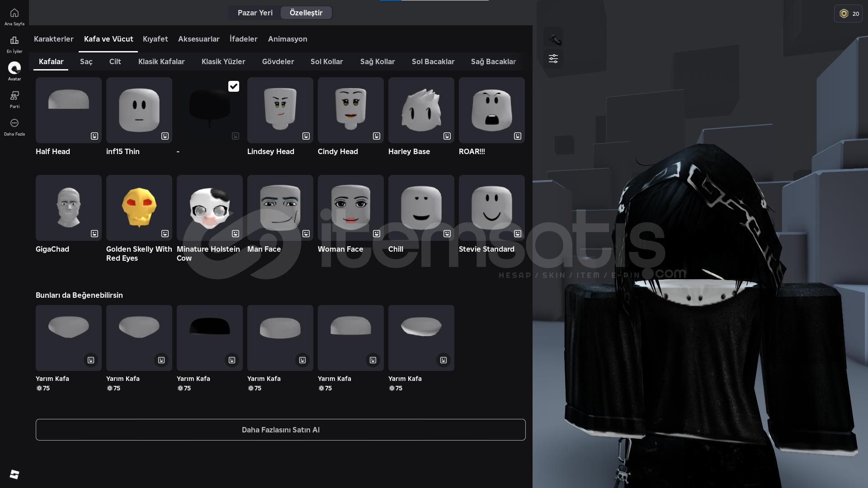Select the Klasik Yüzler sub-tab
This screenshot has height=488, width=868.
[223, 61]
